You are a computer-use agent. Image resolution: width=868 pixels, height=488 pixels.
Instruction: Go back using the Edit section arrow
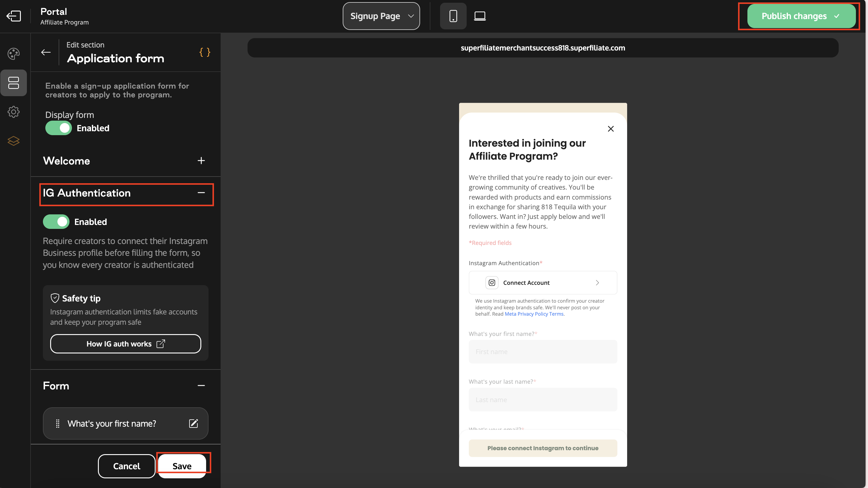pos(46,52)
